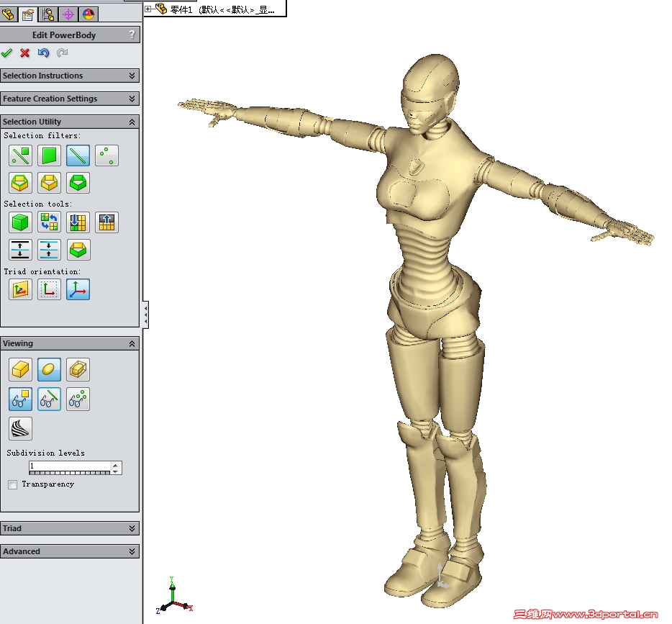
Task: Click the Subdivision levels tick slider
Action: [70, 473]
